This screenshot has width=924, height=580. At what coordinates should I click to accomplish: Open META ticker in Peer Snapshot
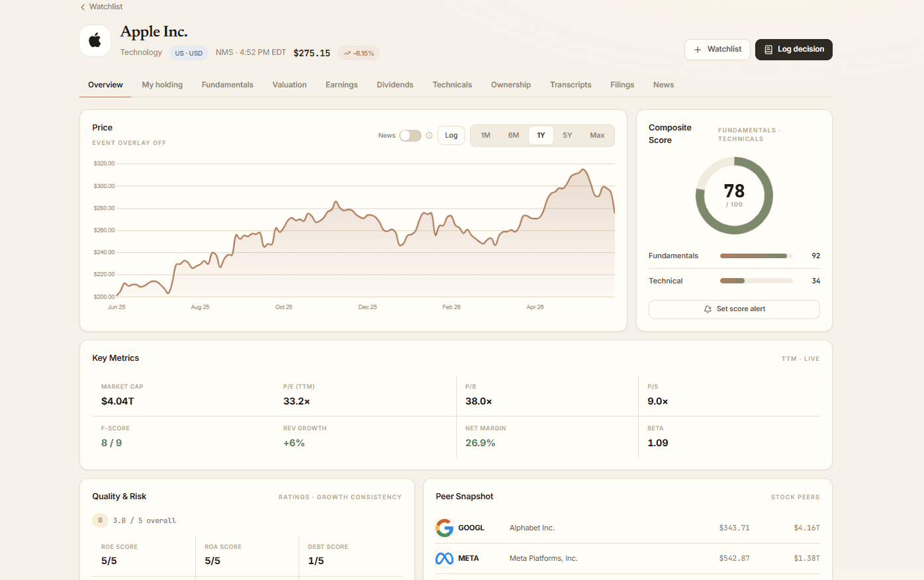pos(469,558)
